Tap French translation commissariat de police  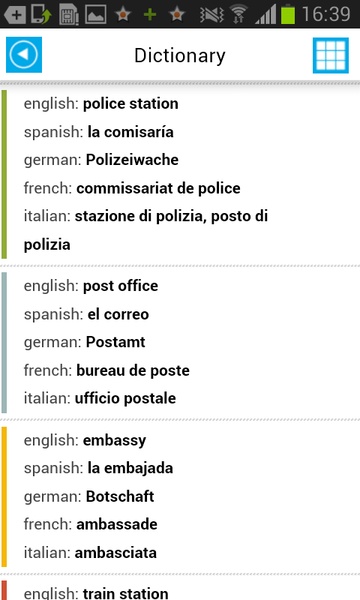tap(158, 188)
